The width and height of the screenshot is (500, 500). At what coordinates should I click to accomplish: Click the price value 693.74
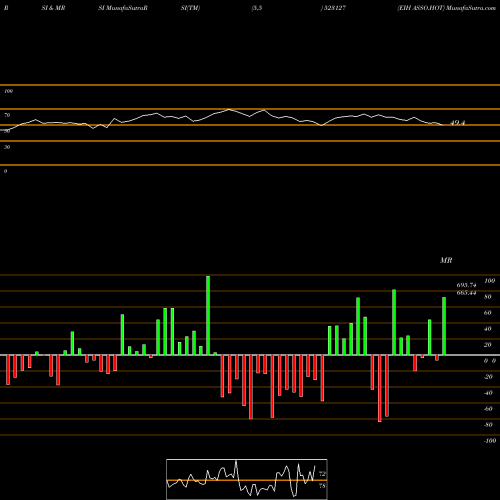(466, 285)
